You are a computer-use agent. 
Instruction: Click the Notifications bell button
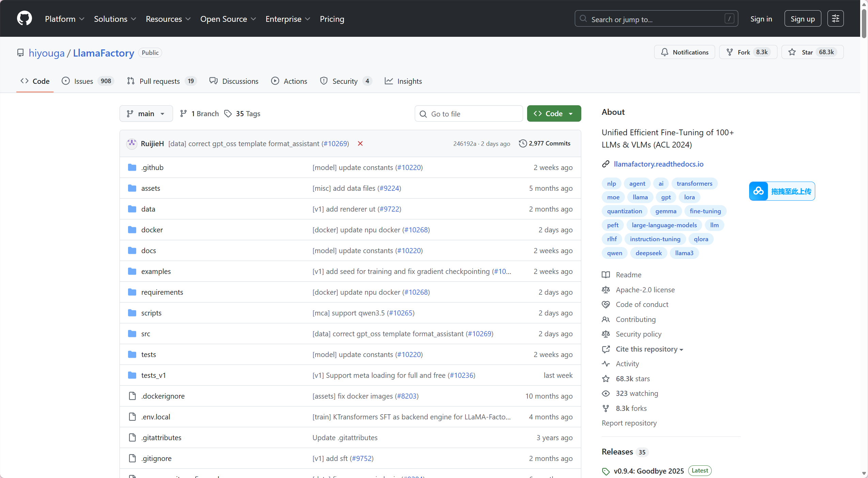(684, 52)
